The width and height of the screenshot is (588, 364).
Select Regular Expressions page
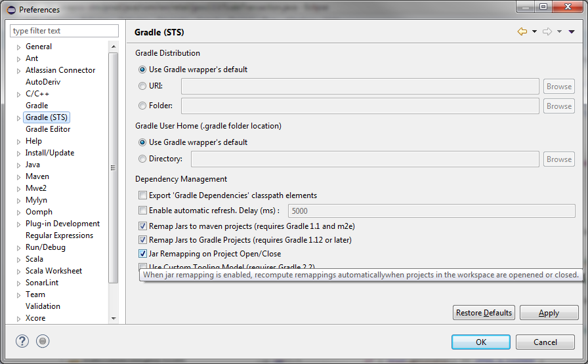pos(59,235)
